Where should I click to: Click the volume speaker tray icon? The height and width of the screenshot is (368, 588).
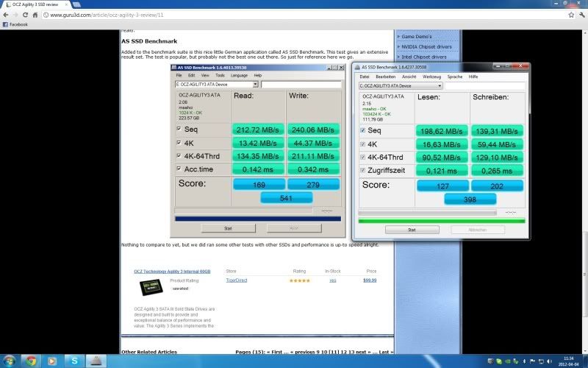click(549, 361)
